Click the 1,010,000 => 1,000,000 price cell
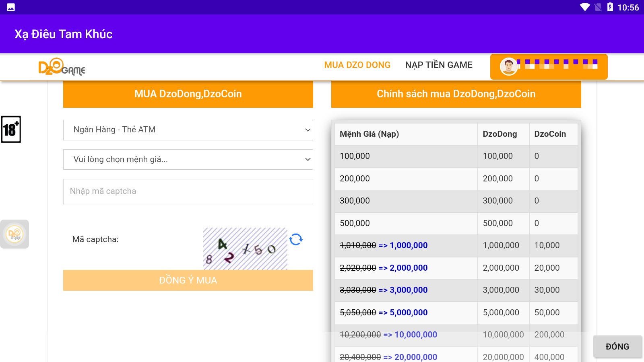The height and width of the screenshot is (362, 644). pyautogui.click(x=406, y=246)
